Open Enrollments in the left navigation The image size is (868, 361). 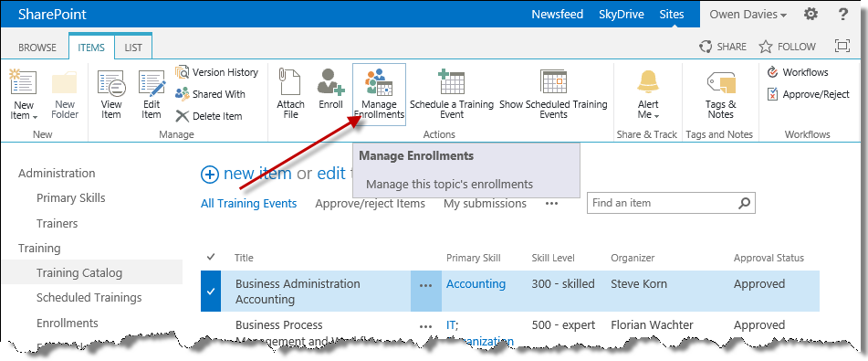point(67,323)
